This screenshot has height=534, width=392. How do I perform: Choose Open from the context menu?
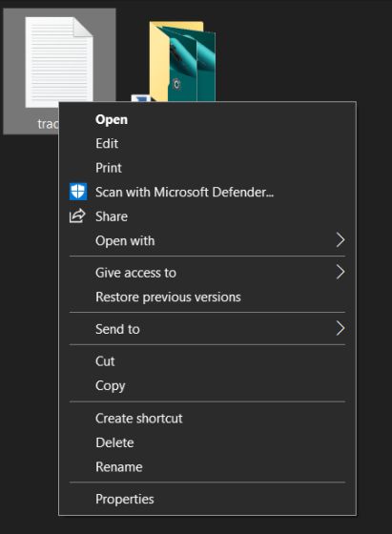click(x=207, y=119)
